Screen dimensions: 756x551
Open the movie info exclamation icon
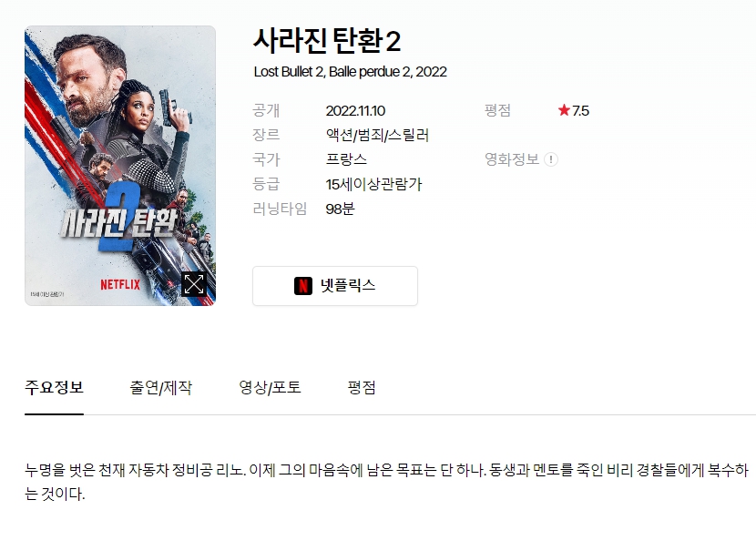551,159
